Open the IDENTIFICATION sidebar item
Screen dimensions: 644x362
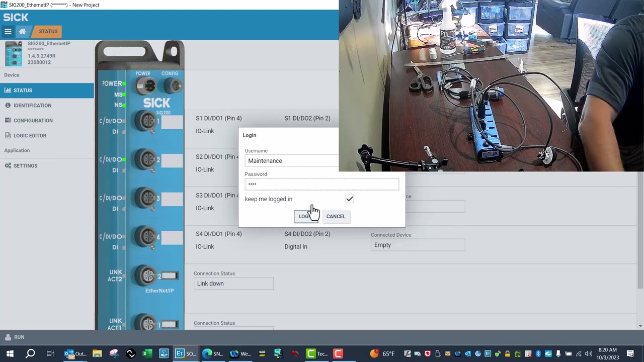[47, 106]
